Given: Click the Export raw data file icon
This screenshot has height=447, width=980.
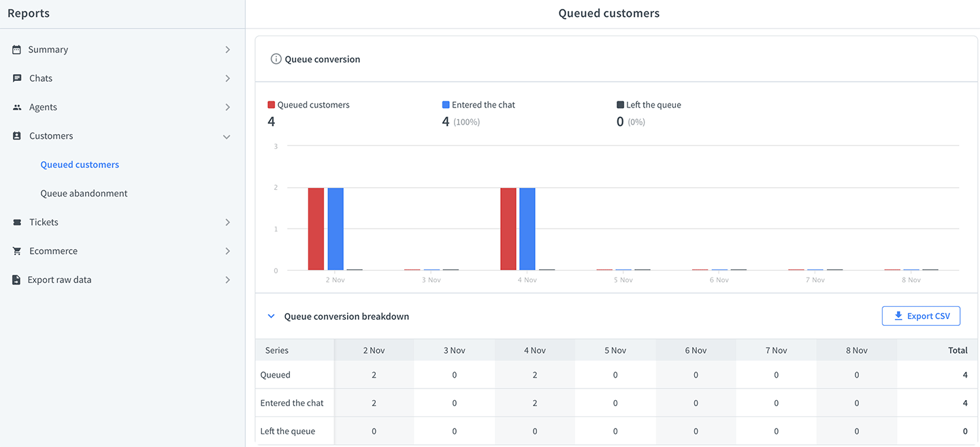Looking at the screenshot, I should click(x=17, y=280).
